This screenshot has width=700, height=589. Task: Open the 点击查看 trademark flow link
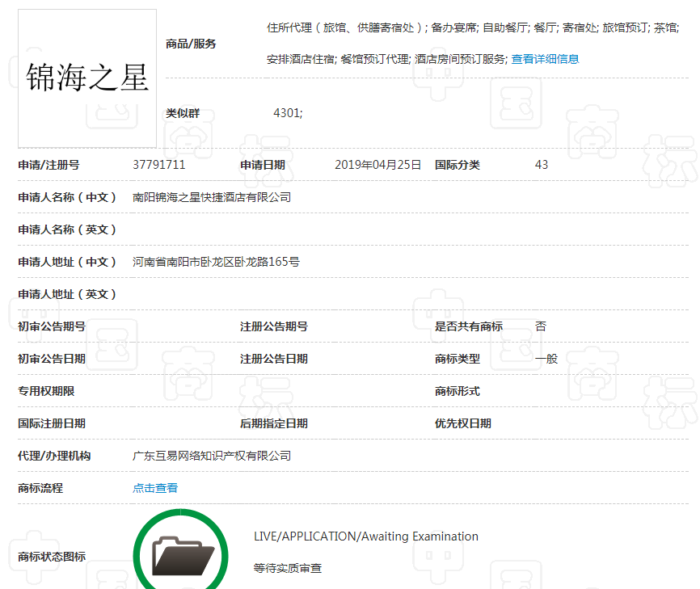coord(155,488)
